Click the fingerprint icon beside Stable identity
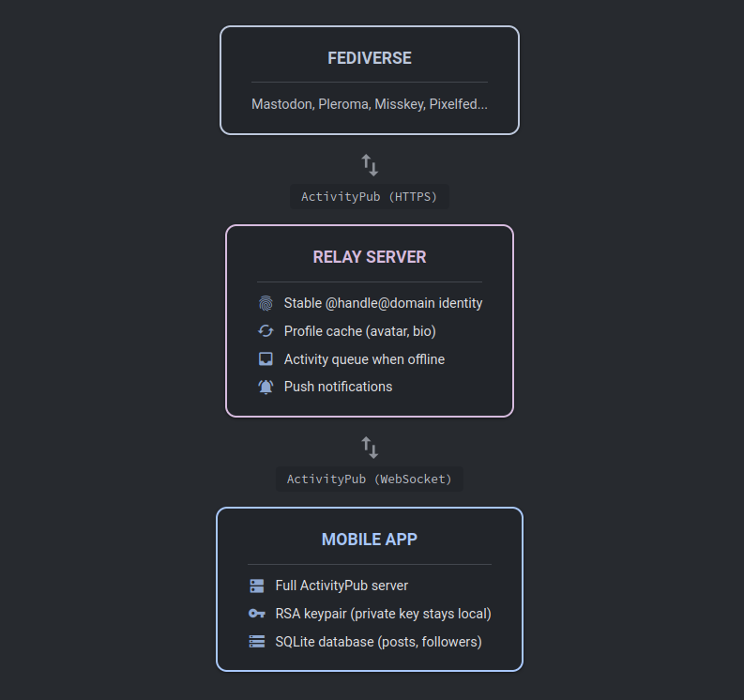 click(x=266, y=303)
